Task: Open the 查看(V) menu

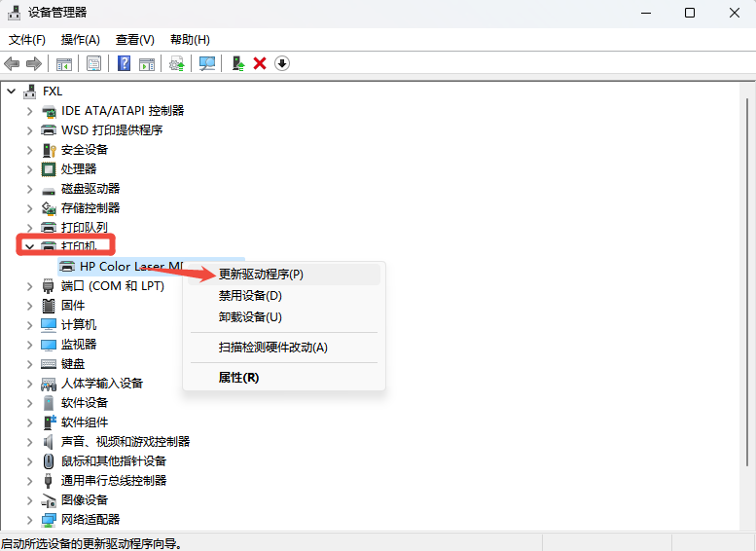Action: tap(135, 40)
